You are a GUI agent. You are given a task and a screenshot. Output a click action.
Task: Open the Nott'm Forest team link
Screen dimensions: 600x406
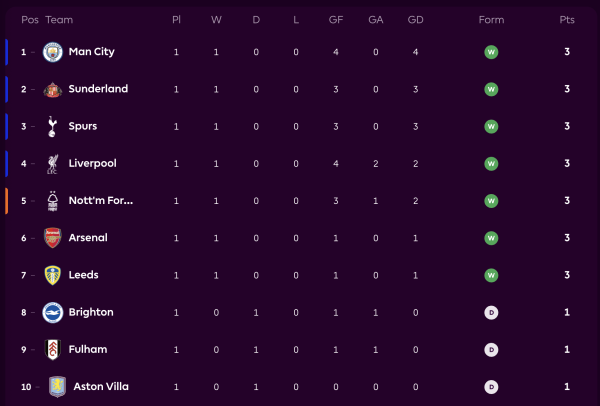[x=100, y=200]
